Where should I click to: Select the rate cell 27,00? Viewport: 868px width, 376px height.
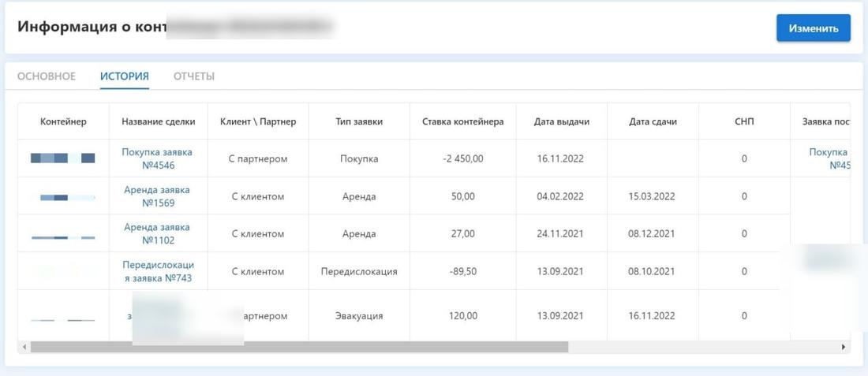[462, 234]
